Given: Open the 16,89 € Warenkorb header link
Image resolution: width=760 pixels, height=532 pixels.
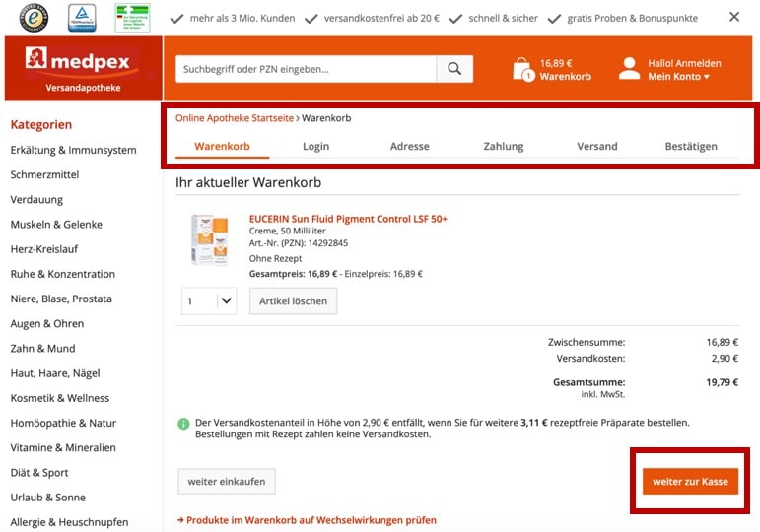Looking at the screenshot, I should (x=565, y=70).
